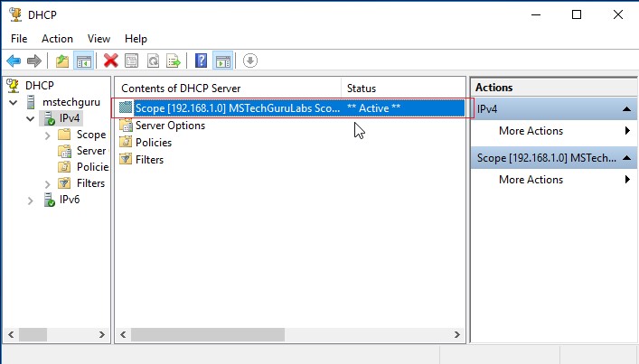Sort by Contents of DHCP Server column

click(228, 89)
